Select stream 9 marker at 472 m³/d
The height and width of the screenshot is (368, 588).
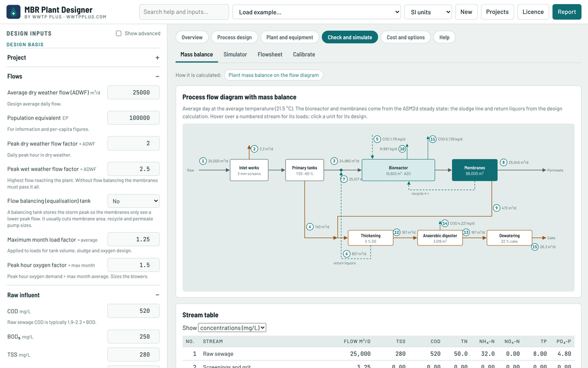point(497,208)
